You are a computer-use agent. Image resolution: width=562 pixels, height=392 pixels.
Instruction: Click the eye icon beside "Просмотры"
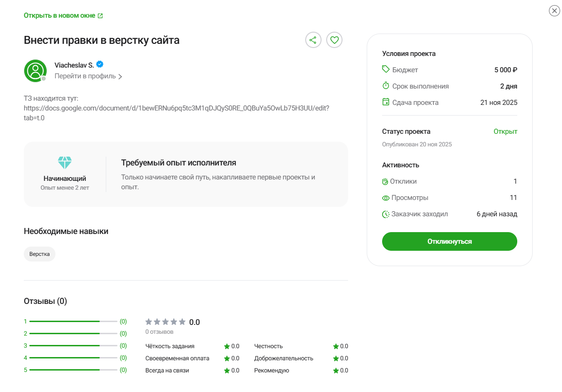385,198
